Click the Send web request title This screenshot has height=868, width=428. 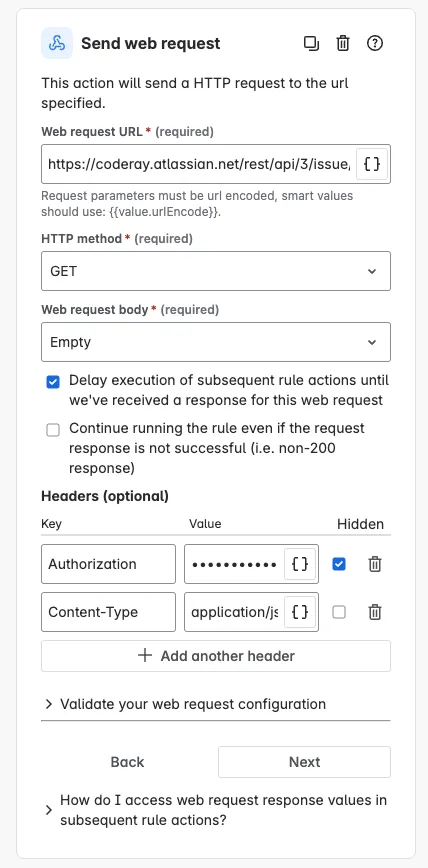151,43
